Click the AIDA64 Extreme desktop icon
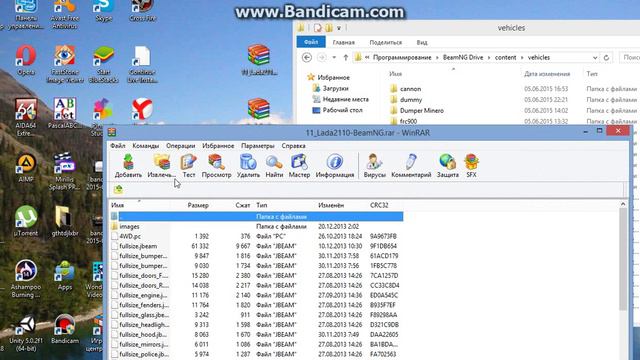Image resolution: width=640 pixels, height=360 pixels. (x=26, y=117)
